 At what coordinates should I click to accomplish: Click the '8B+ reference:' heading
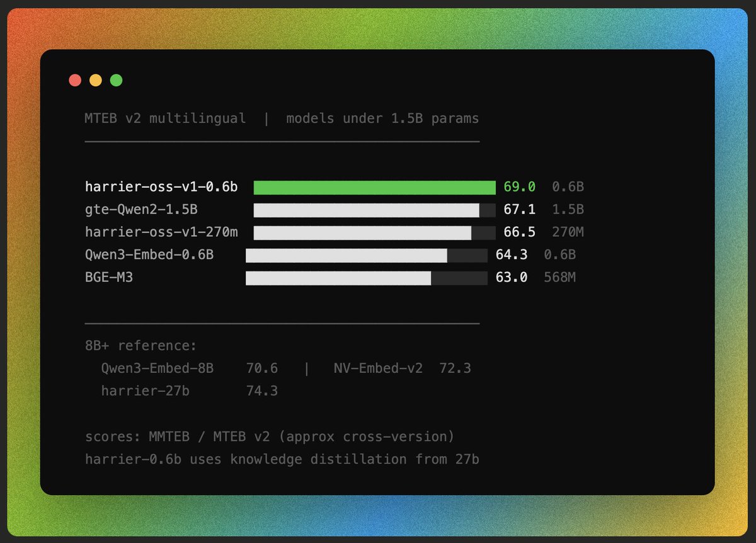(141, 345)
